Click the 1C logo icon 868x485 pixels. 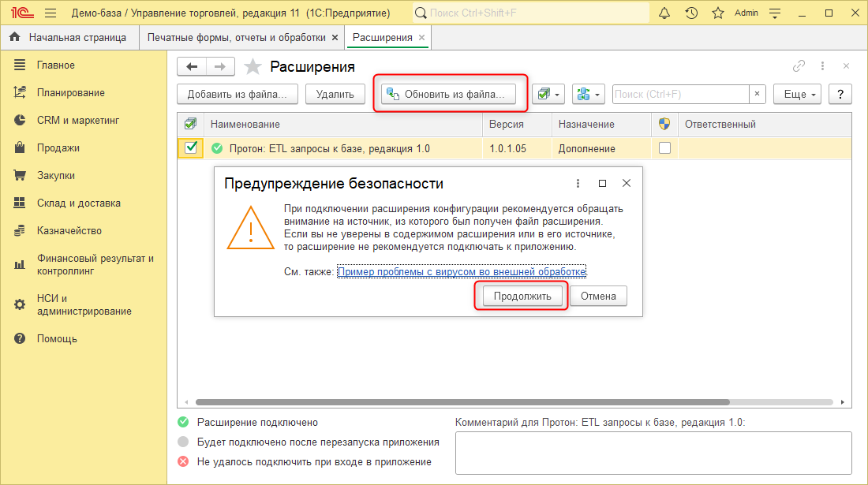pyautogui.click(x=22, y=13)
